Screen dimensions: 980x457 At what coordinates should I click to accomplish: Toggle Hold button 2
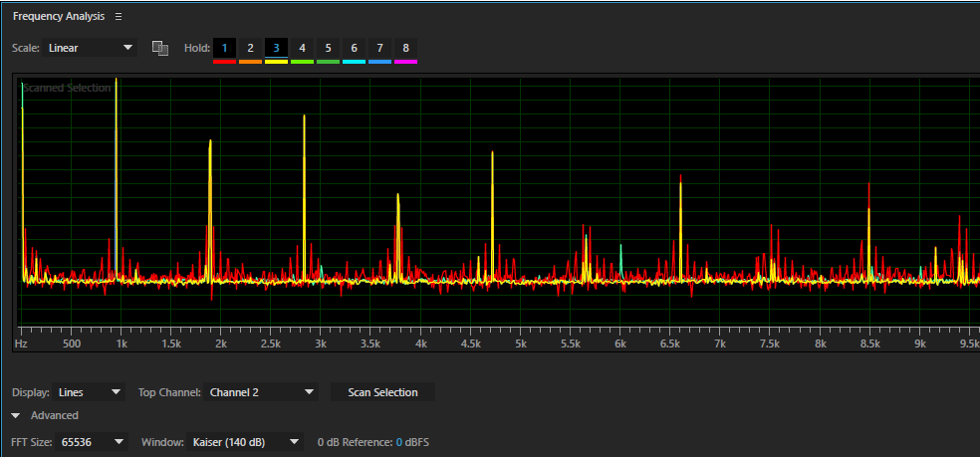(250, 48)
